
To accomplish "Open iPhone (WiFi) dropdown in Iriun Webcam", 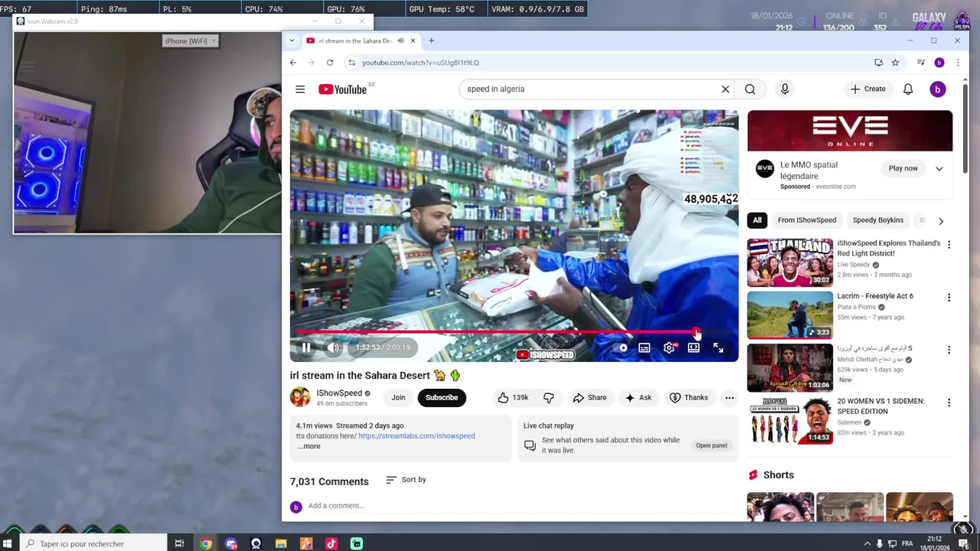I will coord(191,41).
